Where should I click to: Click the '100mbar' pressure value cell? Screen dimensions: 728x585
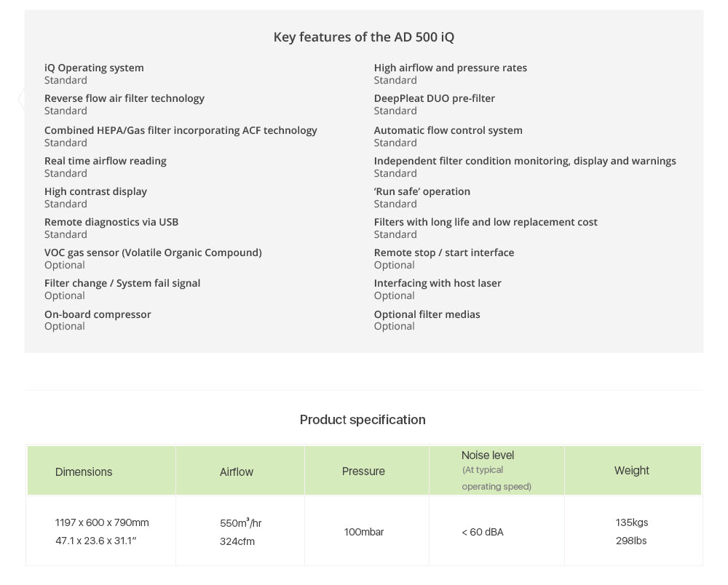tap(364, 532)
